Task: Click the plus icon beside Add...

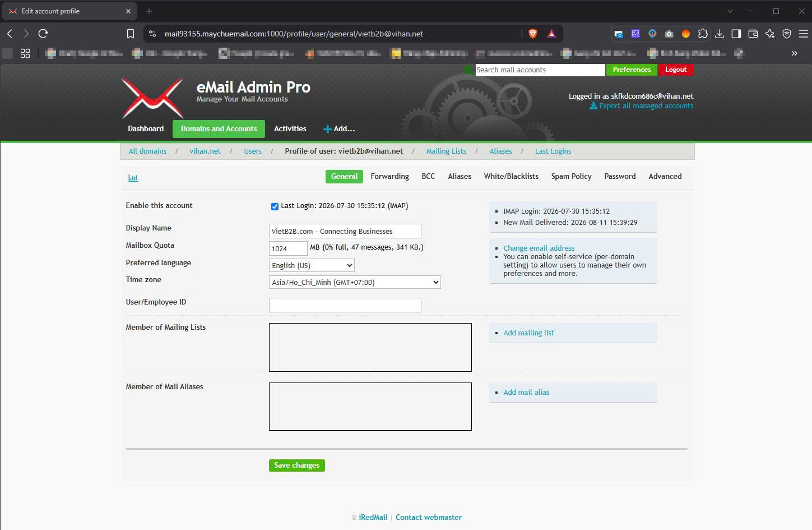Action: click(327, 129)
